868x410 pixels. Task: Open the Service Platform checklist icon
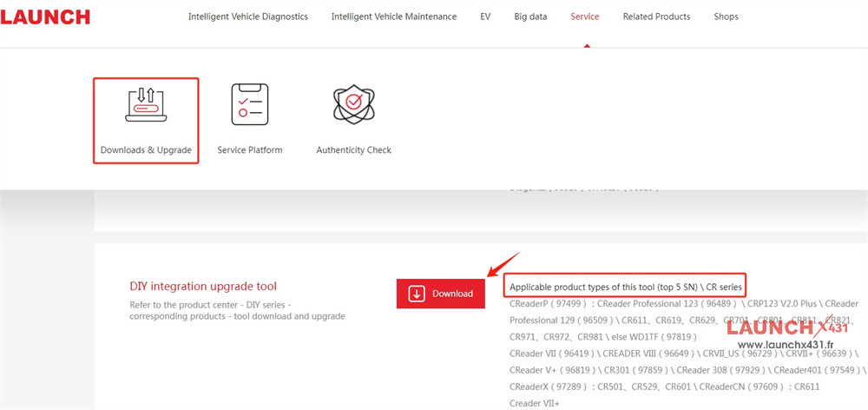coord(250,105)
